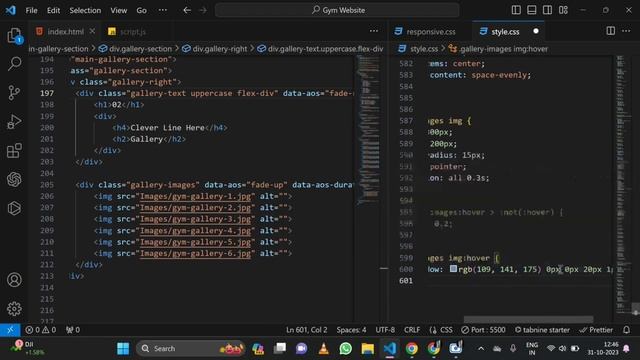This screenshot has width=640, height=360.
Task: Switch to the style.css tab
Action: (505, 31)
